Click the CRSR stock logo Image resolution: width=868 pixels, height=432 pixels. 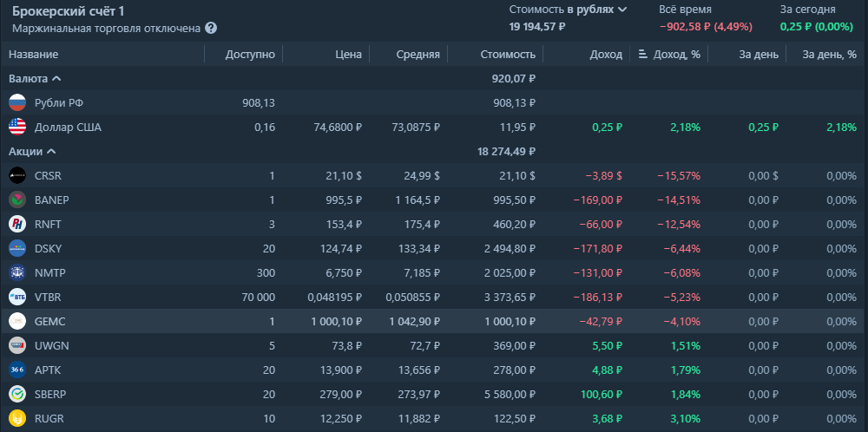coord(17,176)
